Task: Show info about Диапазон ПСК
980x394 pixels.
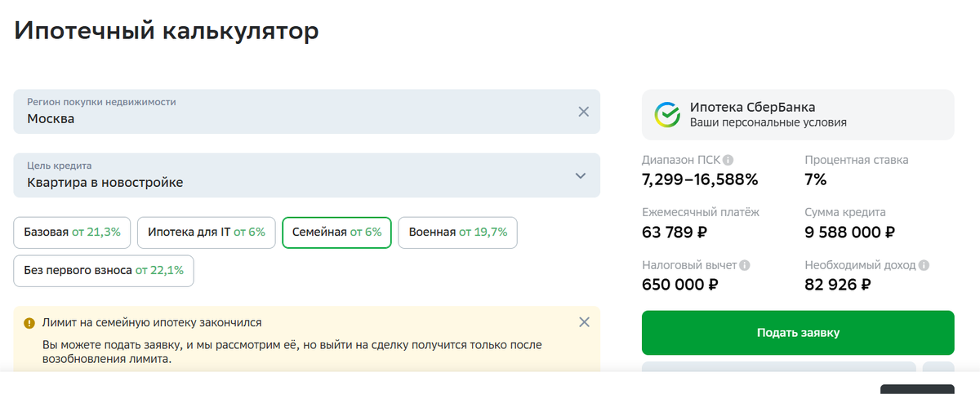Action: (728, 160)
